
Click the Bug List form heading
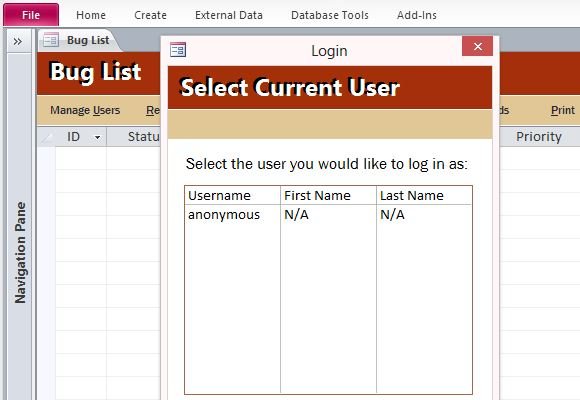(95, 71)
